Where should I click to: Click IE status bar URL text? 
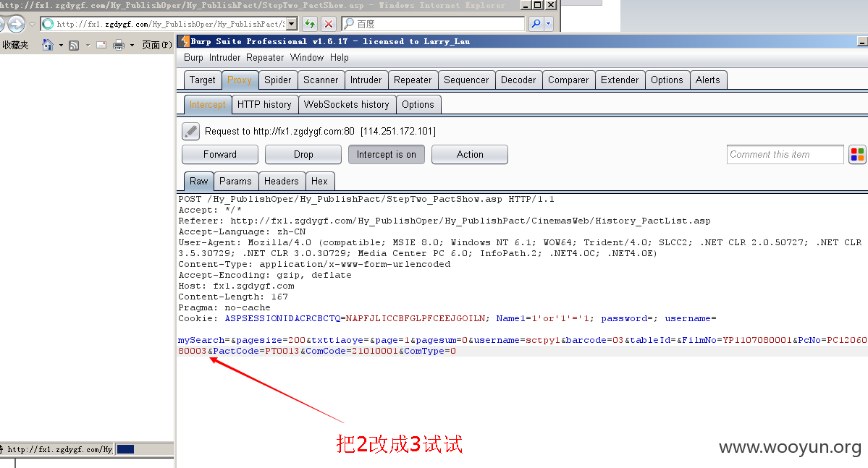[x=60, y=449]
